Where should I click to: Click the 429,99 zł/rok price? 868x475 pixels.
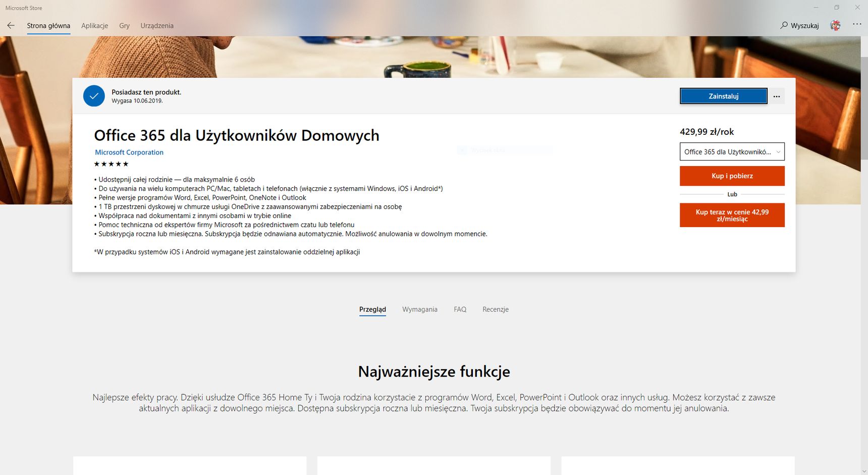point(707,132)
